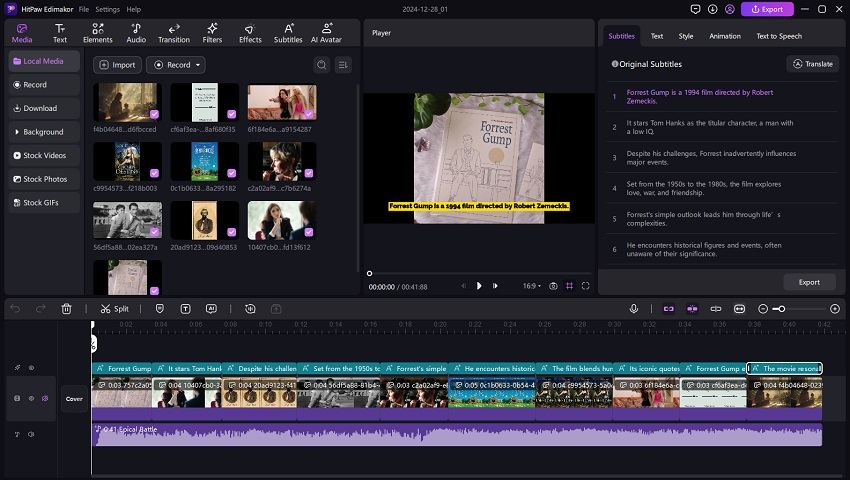Mute the audio track speaker icon

31,434
